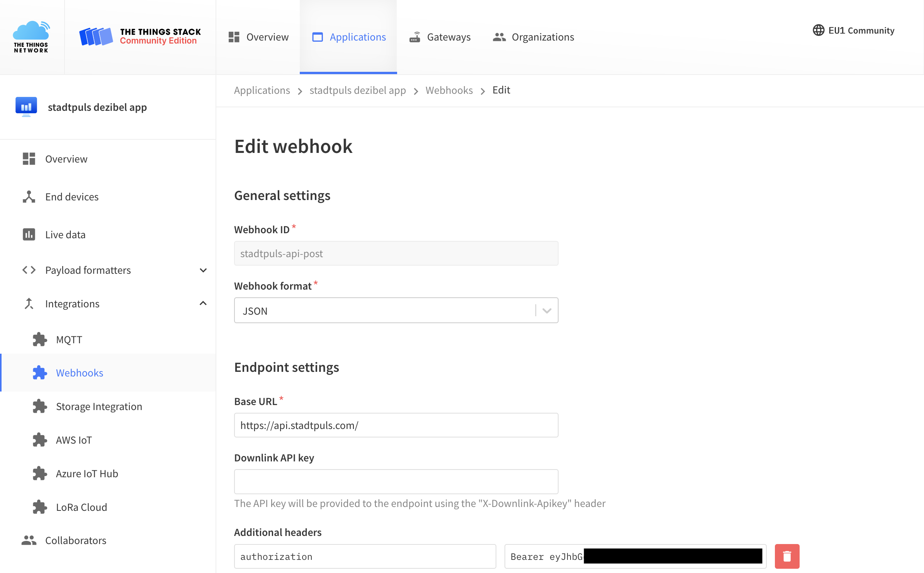Click the MQTT puzzle icon
Screen dimensions: 924x573
click(40, 339)
